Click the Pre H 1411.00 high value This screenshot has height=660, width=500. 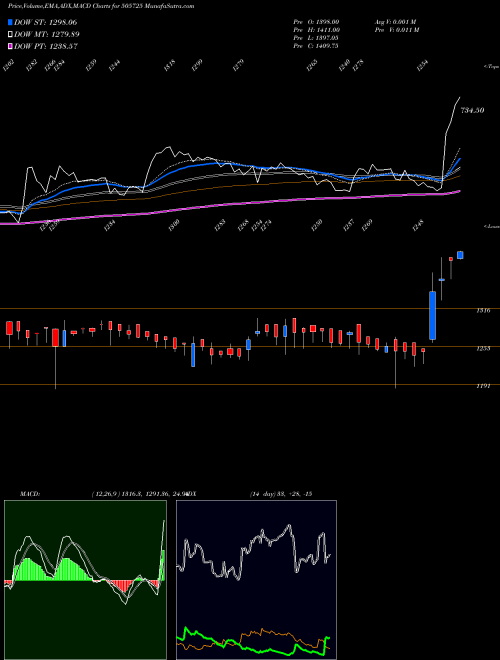point(316,30)
